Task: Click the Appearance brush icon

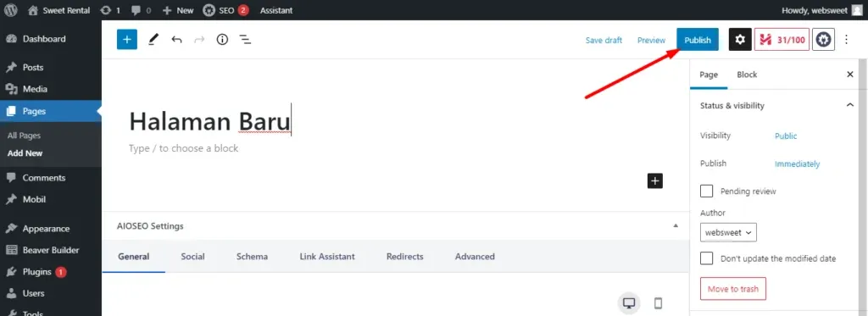Action: pos(11,229)
